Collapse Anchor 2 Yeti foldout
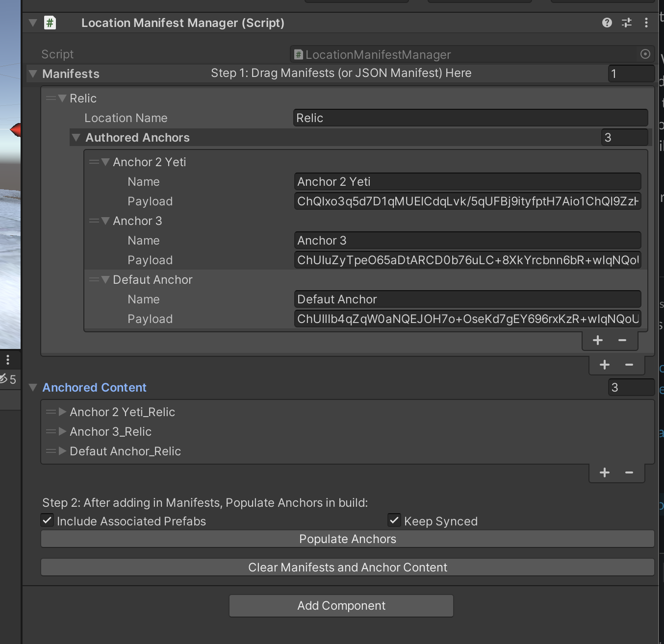The image size is (664, 644). click(105, 162)
